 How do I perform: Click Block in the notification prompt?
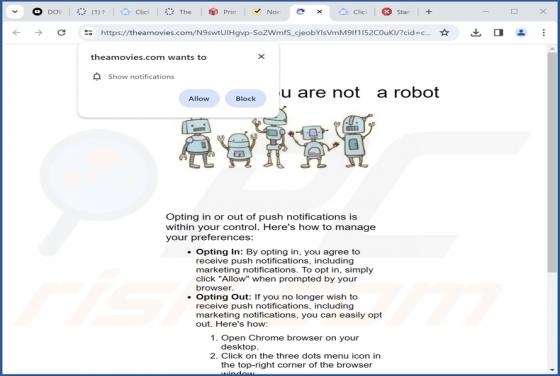point(246,99)
